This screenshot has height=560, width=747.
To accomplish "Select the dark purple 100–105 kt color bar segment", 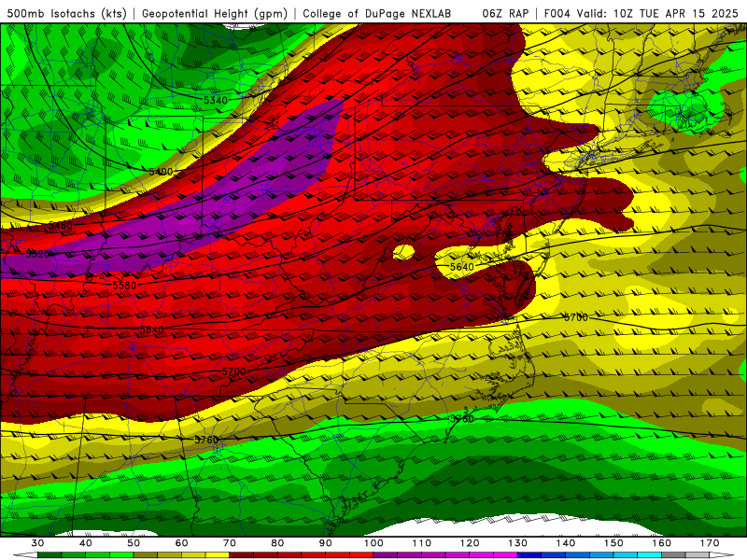I will tap(386, 555).
